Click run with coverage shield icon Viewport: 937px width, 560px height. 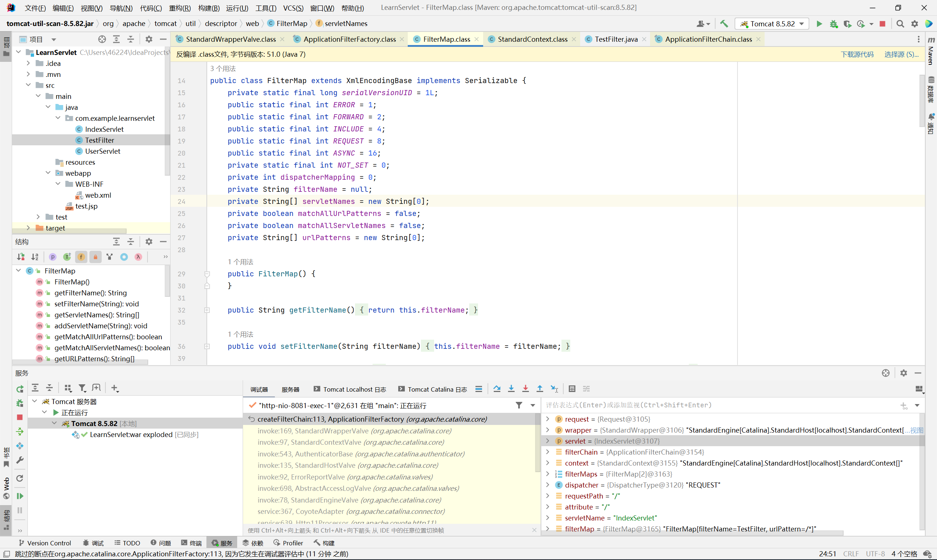(847, 24)
